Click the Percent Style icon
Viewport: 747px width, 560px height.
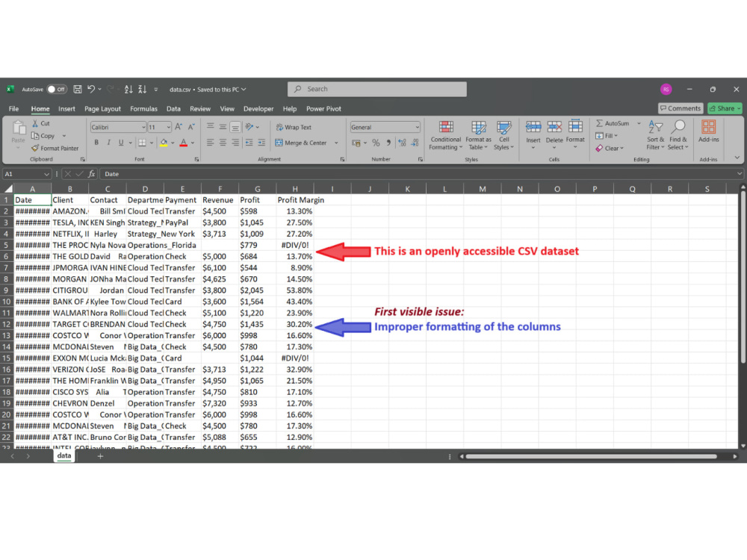(x=376, y=143)
